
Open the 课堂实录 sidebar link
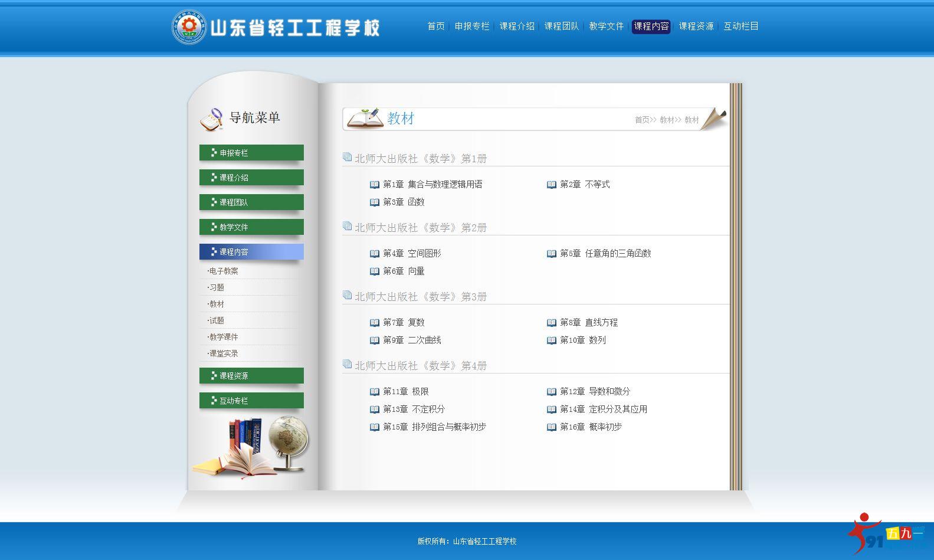[224, 354]
